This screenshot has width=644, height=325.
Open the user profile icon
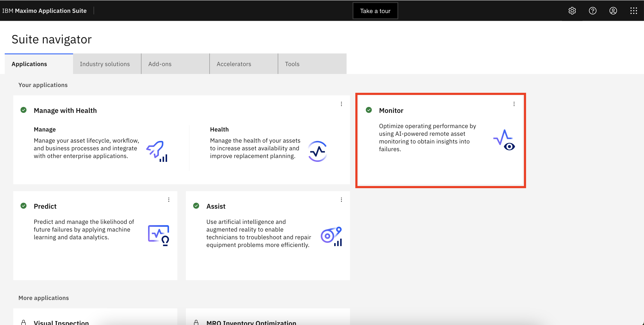point(613,11)
